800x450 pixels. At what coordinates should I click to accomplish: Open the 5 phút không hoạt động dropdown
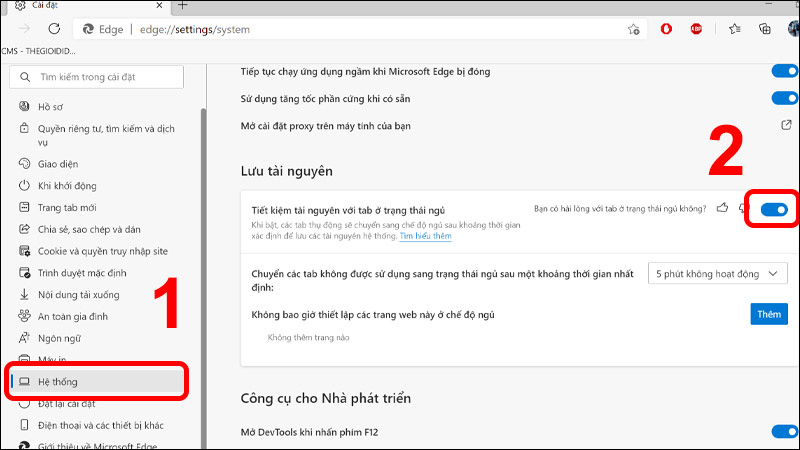point(717,274)
